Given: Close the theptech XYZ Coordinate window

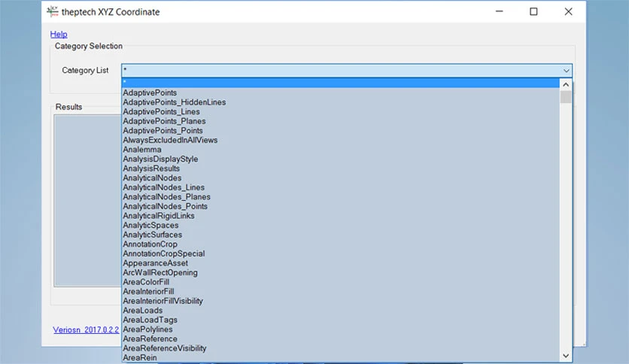Looking at the screenshot, I should coord(568,11).
